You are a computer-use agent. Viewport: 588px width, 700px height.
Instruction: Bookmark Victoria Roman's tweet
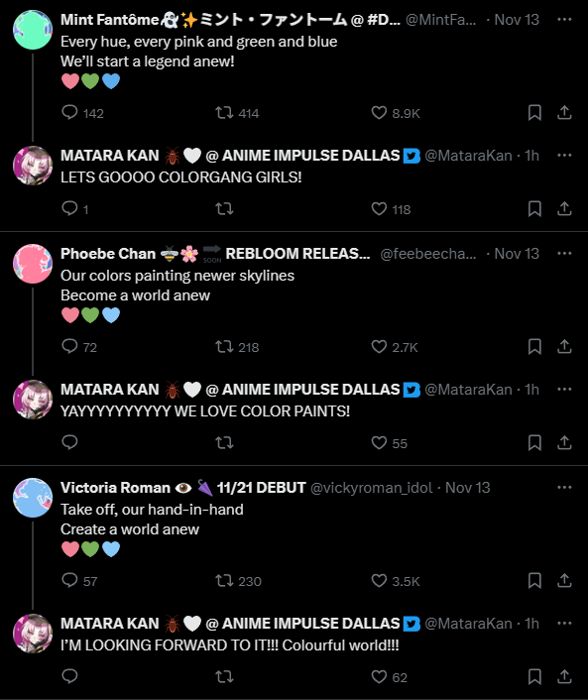[x=534, y=580]
